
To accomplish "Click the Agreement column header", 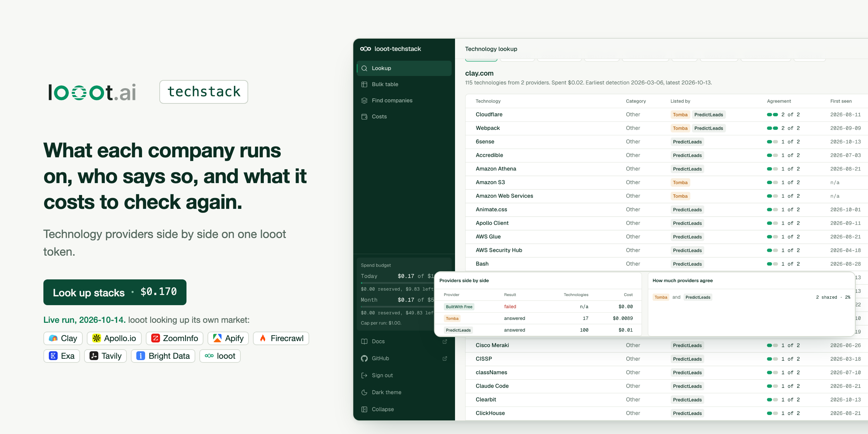I will (x=779, y=101).
